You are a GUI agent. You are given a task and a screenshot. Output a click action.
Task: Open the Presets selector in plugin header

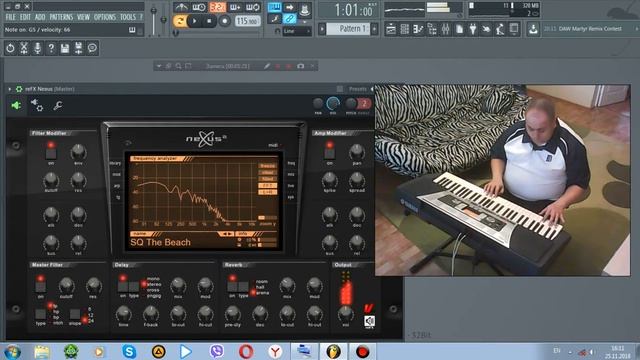pos(358,89)
